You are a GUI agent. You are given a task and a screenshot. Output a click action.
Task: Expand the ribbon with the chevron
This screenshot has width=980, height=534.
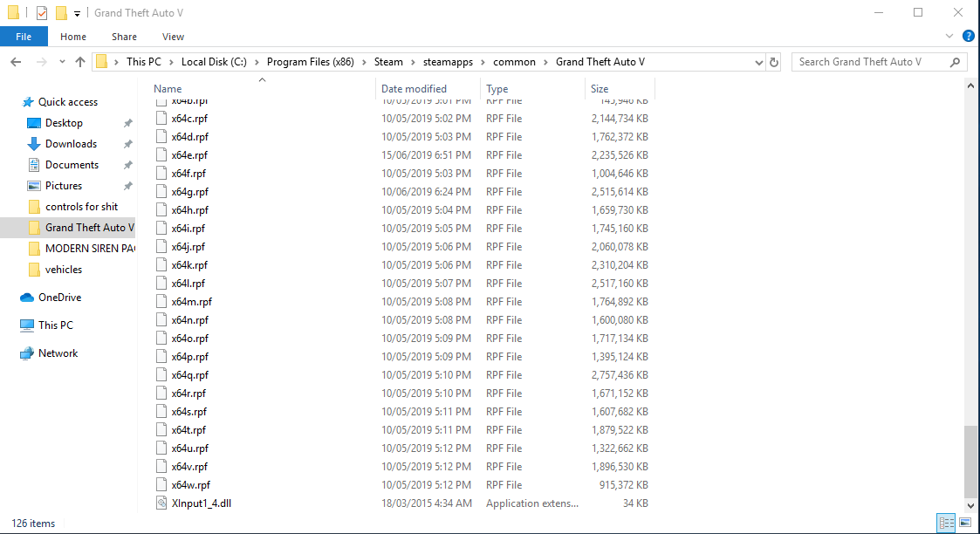click(949, 37)
